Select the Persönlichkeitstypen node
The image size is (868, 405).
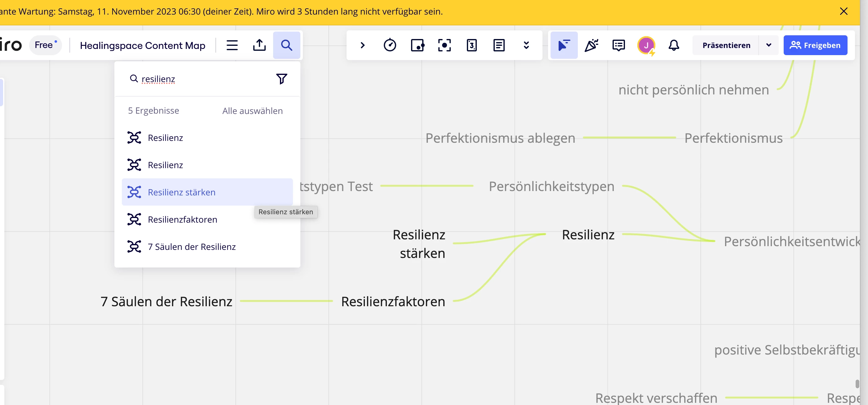[551, 186]
